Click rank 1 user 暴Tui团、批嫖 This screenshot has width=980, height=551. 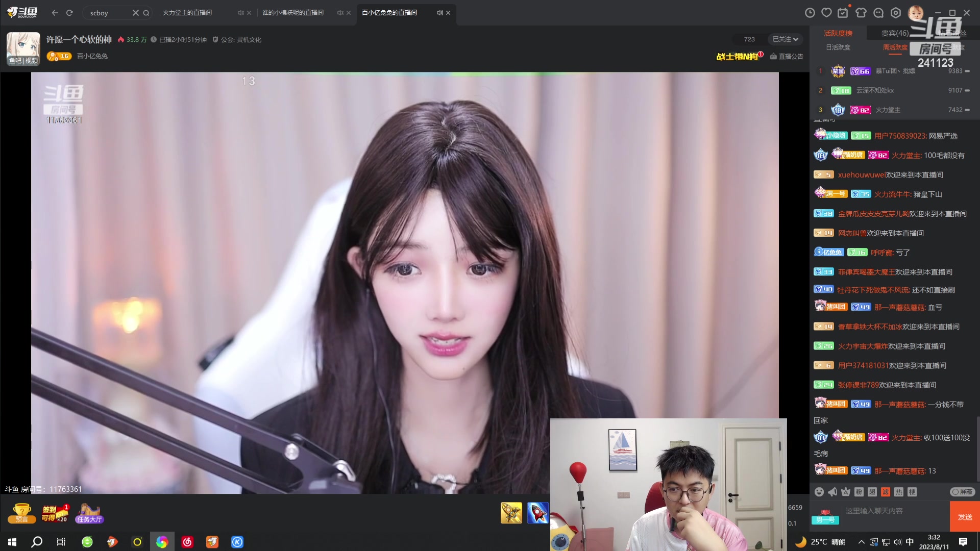(895, 71)
